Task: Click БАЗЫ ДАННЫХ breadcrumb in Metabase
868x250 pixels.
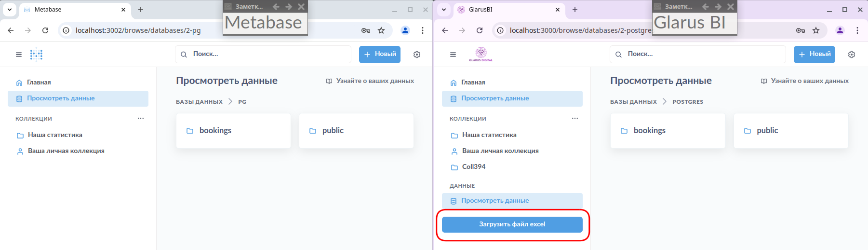Action: point(199,102)
